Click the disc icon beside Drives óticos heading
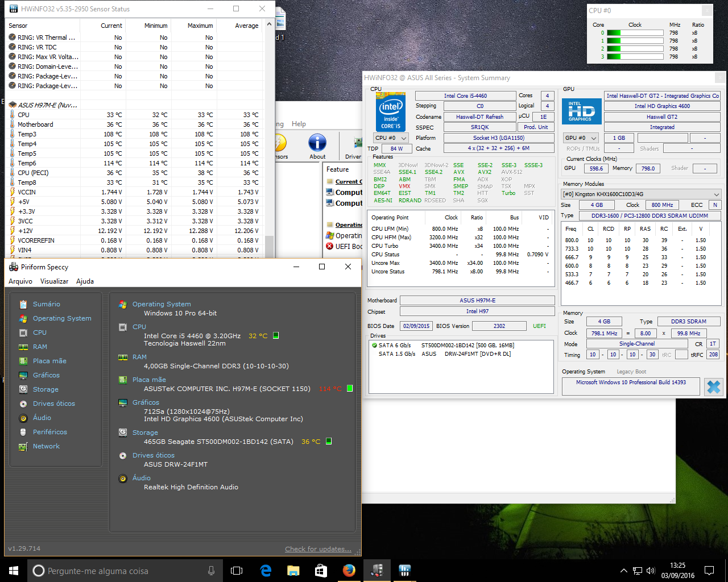Viewport: 728px width, 582px height. 122,455
